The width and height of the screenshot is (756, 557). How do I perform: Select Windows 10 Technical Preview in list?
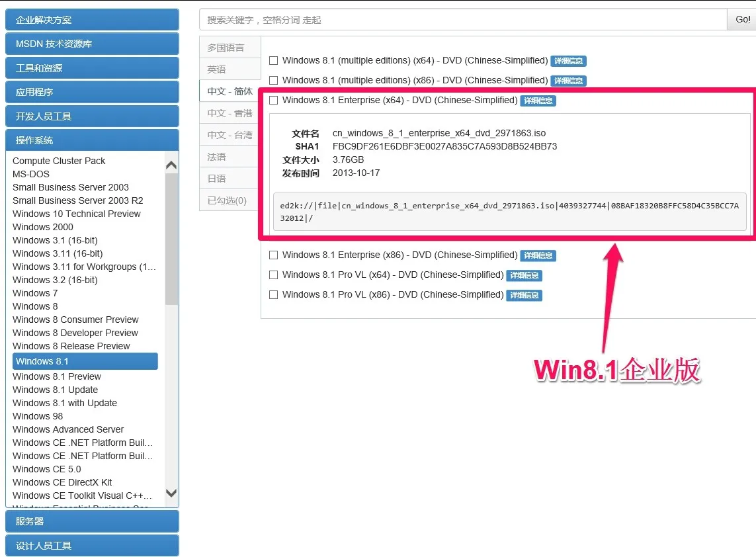76,214
